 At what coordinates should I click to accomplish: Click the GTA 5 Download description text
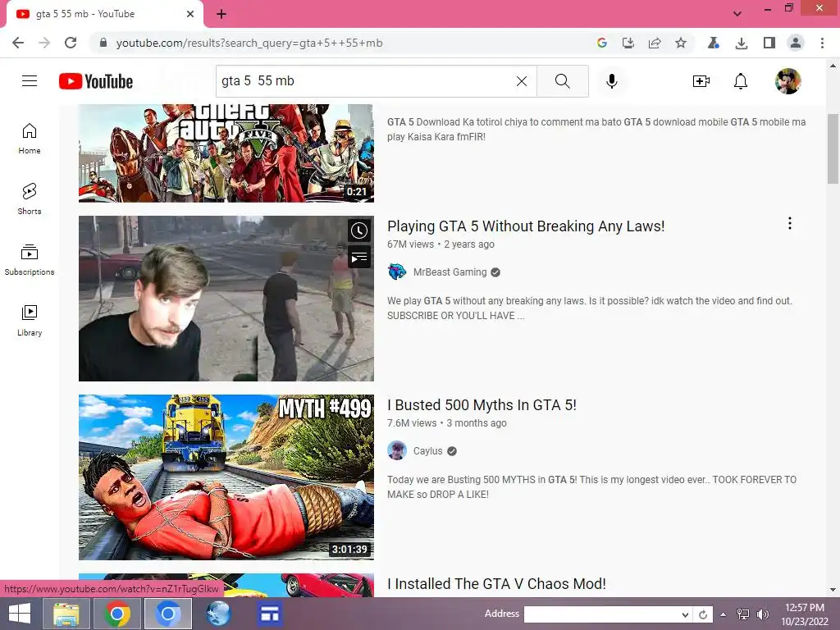596,129
